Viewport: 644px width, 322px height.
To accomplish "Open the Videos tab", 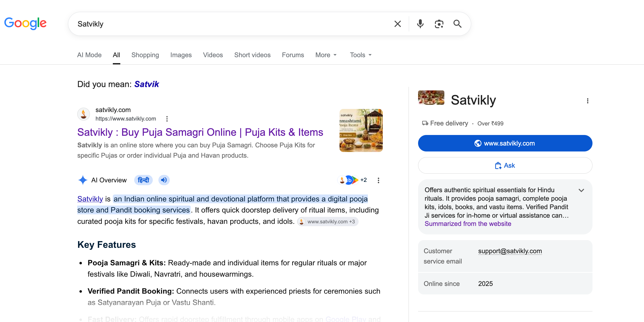I will pyautogui.click(x=213, y=55).
